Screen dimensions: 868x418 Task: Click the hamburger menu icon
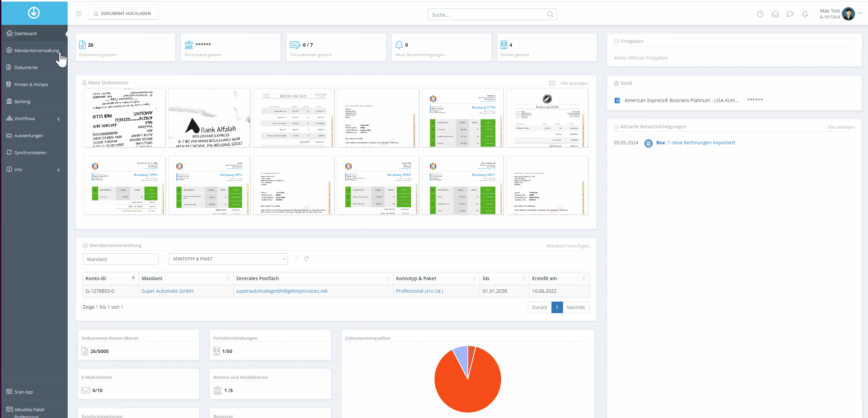(79, 14)
